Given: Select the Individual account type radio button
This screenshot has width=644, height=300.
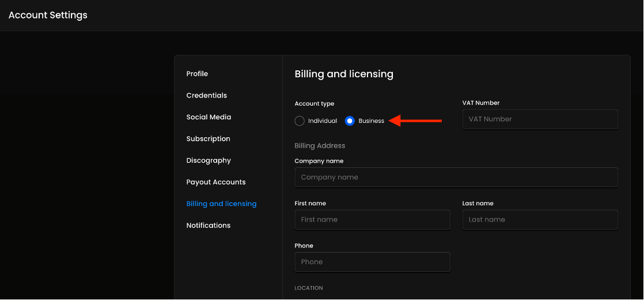Looking at the screenshot, I should [300, 121].
